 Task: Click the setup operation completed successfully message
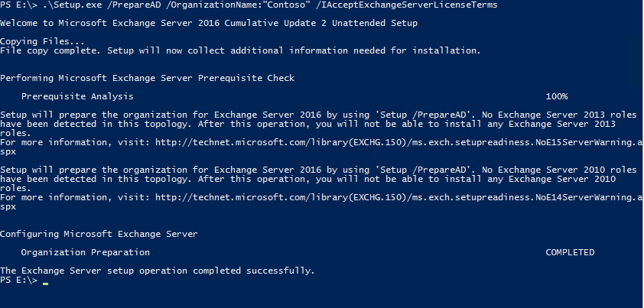158,271
